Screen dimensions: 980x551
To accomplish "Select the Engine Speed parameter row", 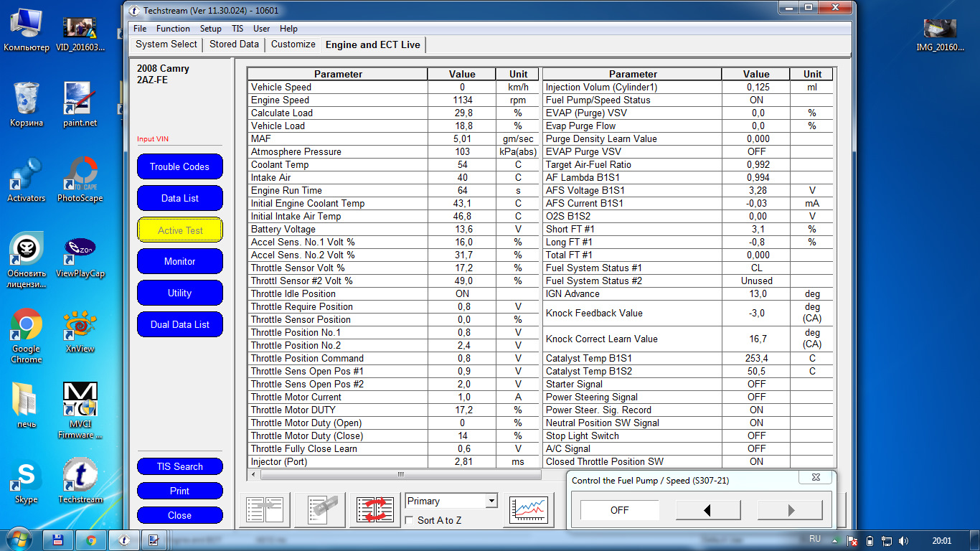I will click(392, 100).
